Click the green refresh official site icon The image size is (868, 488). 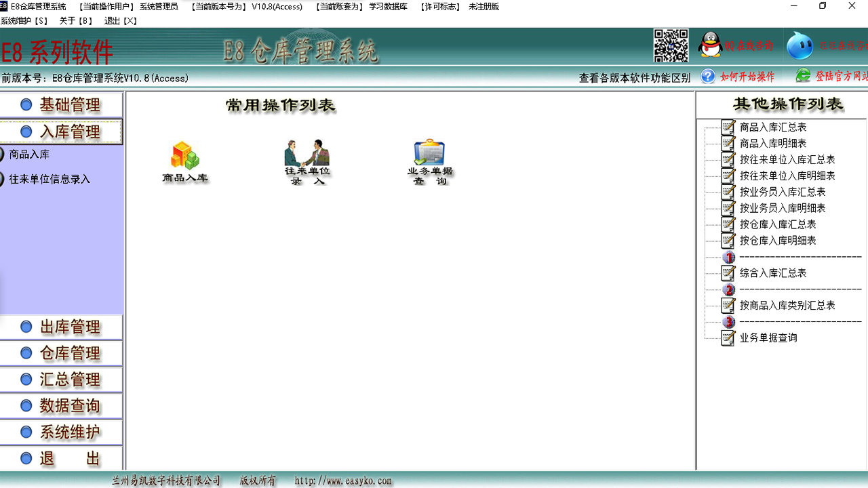pyautogui.click(x=804, y=76)
